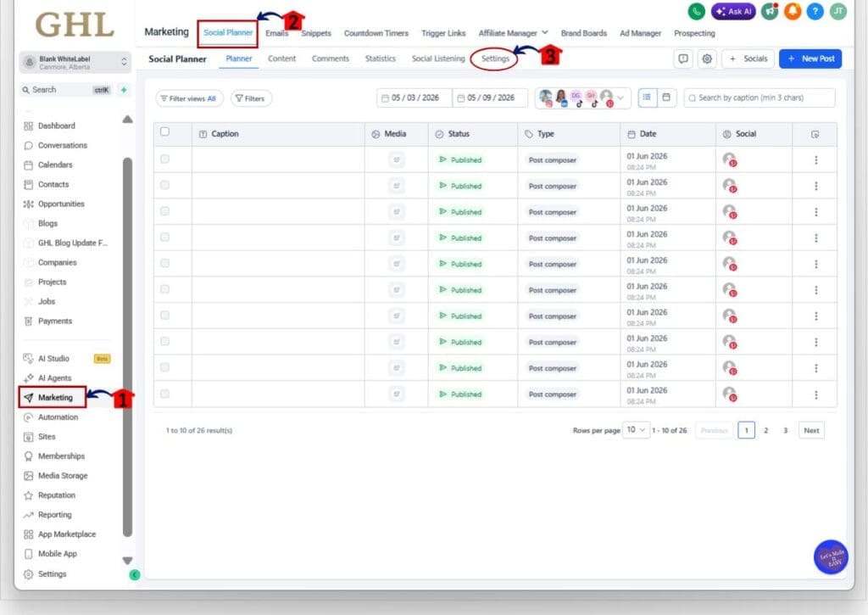Tick the second post row checkbox
868x615 pixels.
[164, 185]
